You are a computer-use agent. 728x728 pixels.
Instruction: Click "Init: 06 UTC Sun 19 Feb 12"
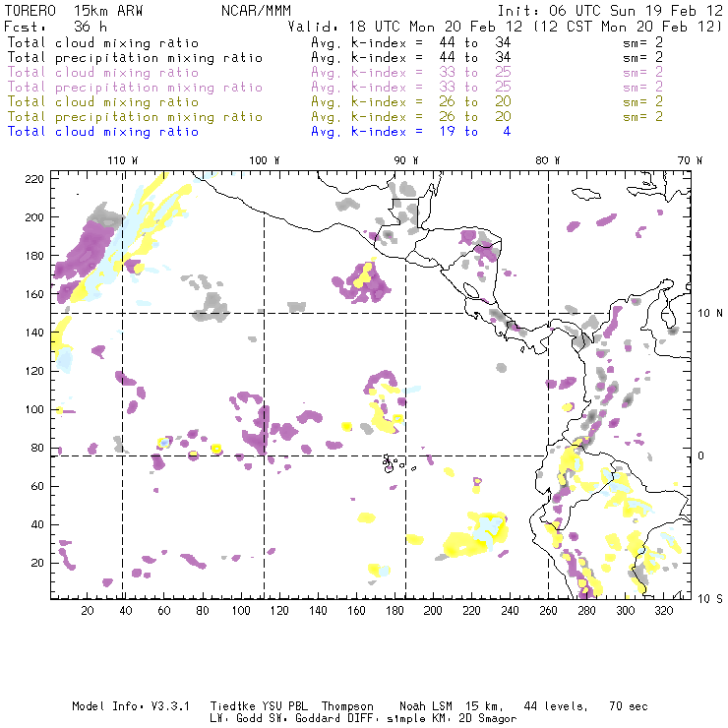point(610,11)
